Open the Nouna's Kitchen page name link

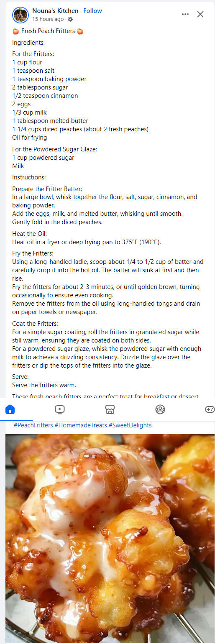[x=55, y=11]
